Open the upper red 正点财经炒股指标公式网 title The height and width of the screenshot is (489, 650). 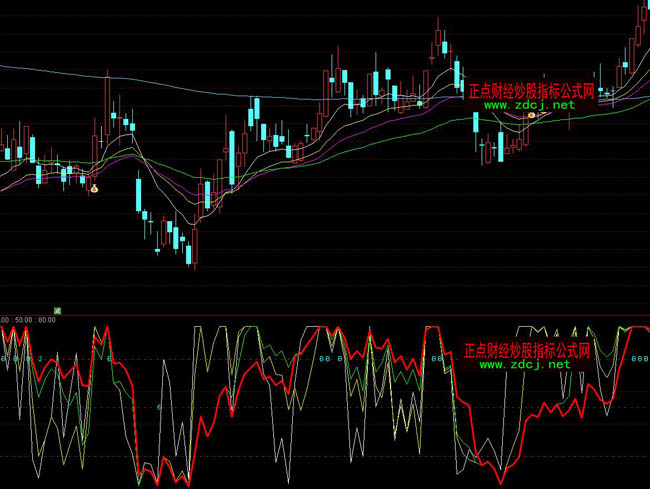tap(530, 92)
